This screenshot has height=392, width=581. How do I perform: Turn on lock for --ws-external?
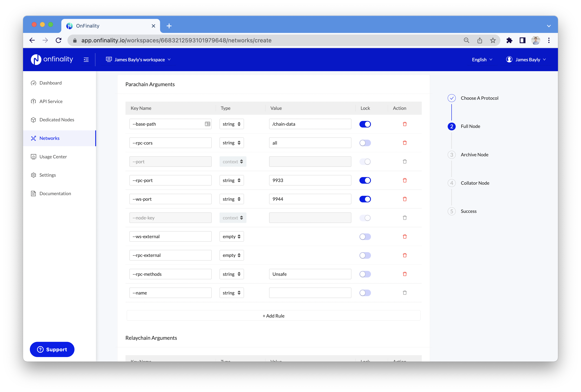coord(365,237)
